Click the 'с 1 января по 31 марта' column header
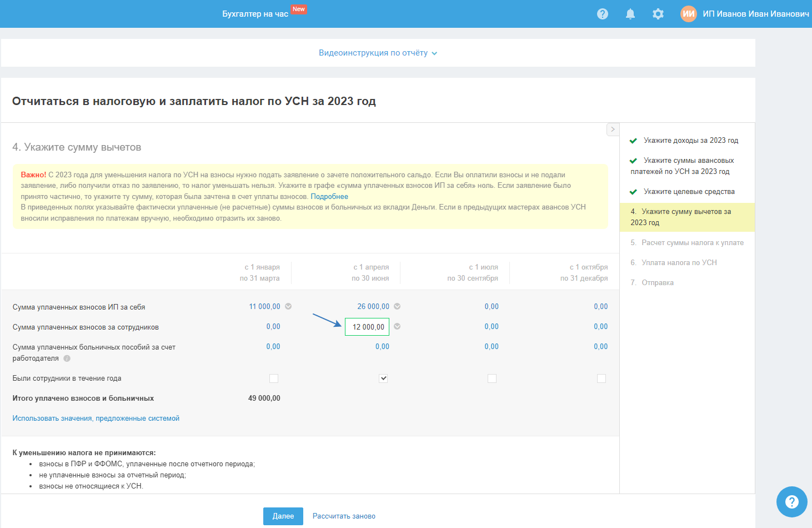 [x=260, y=273]
